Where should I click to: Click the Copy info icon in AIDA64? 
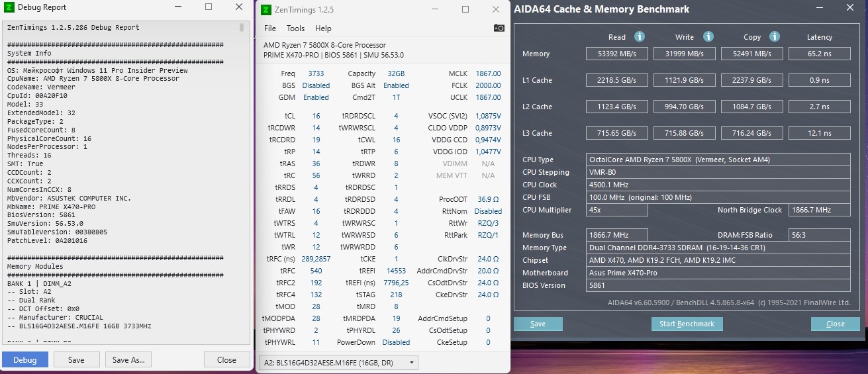(775, 37)
